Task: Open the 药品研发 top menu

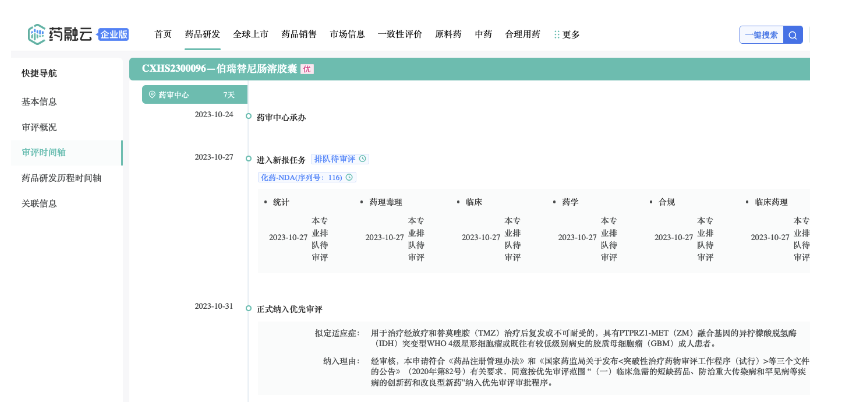Action: pos(203,34)
